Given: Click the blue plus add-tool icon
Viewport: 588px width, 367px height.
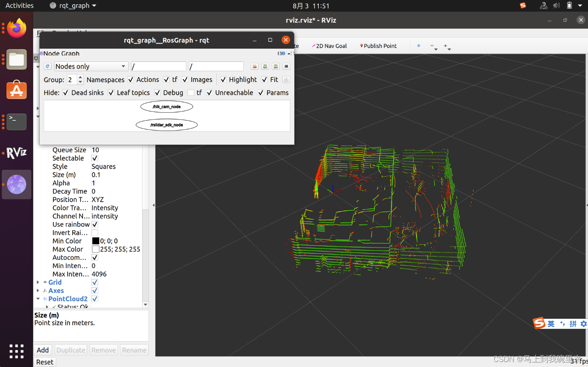Looking at the screenshot, I should pos(419,46).
